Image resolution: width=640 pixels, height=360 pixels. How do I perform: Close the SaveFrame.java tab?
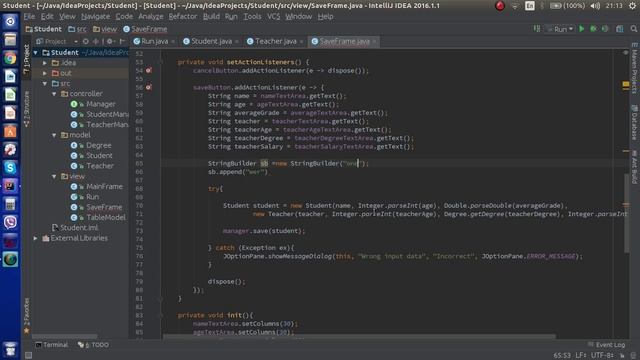pyautogui.click(x=374, y=42)
